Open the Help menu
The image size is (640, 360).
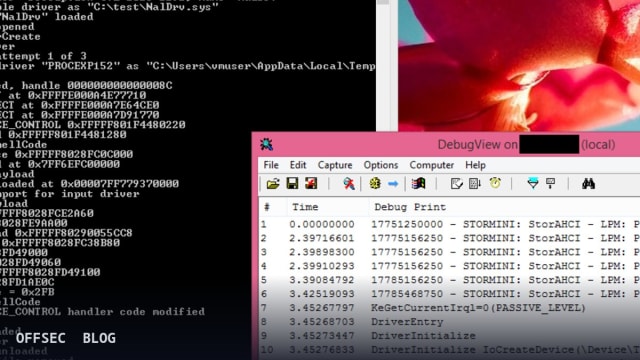476,165
